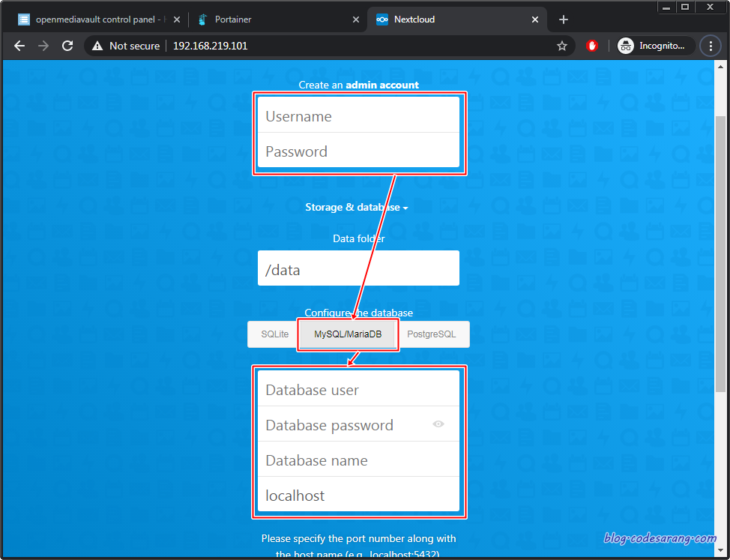Click the browser forward arrow
Viewport: 730px width, 560px height.
coord(43,46)
